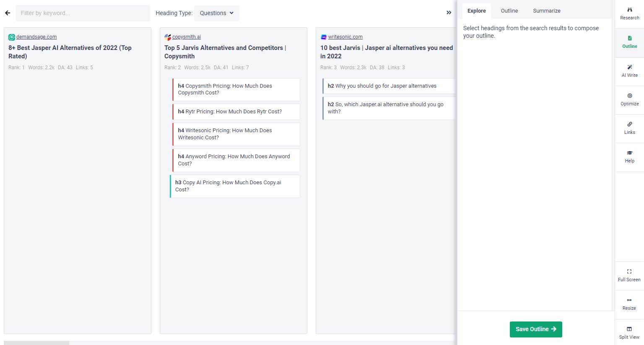The width and height of the screenshot is (644, 345).
Task: Click Rank: 1 stats of demandsage
Action: coord(16,68)
